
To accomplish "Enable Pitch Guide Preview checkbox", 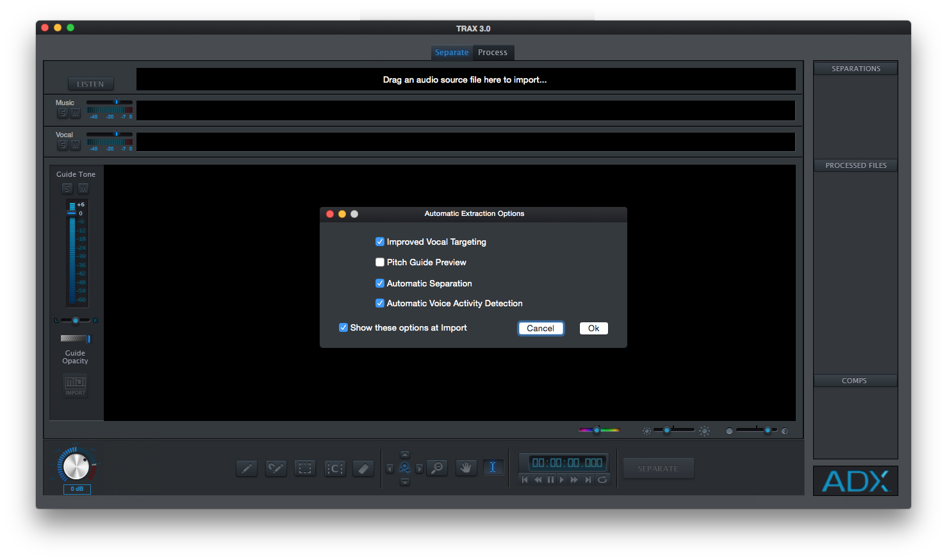I will (x=380, y=262).
